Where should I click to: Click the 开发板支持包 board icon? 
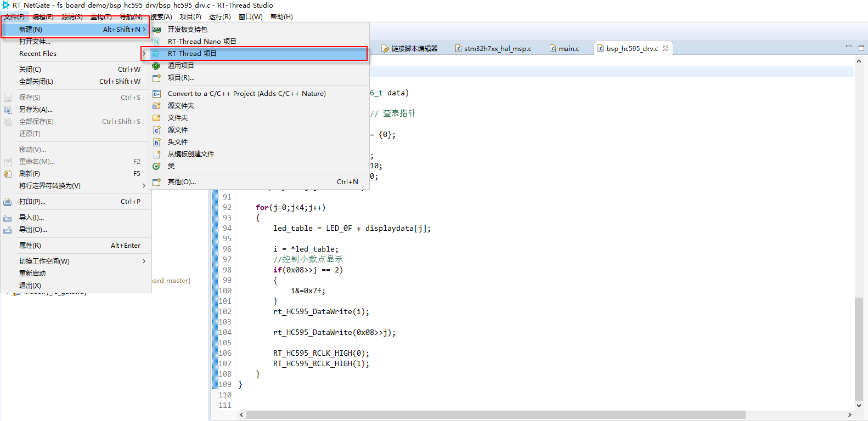coord(156,30)
